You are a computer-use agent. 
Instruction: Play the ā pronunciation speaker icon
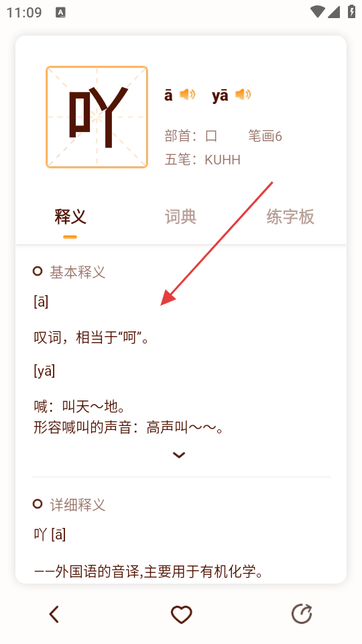coord(187,95)
